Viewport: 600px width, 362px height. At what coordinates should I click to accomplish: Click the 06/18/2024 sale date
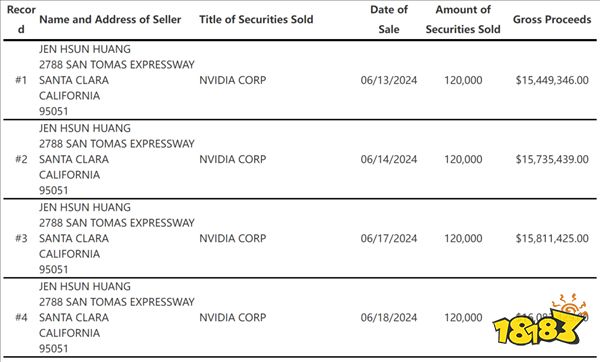coord(389,317)
